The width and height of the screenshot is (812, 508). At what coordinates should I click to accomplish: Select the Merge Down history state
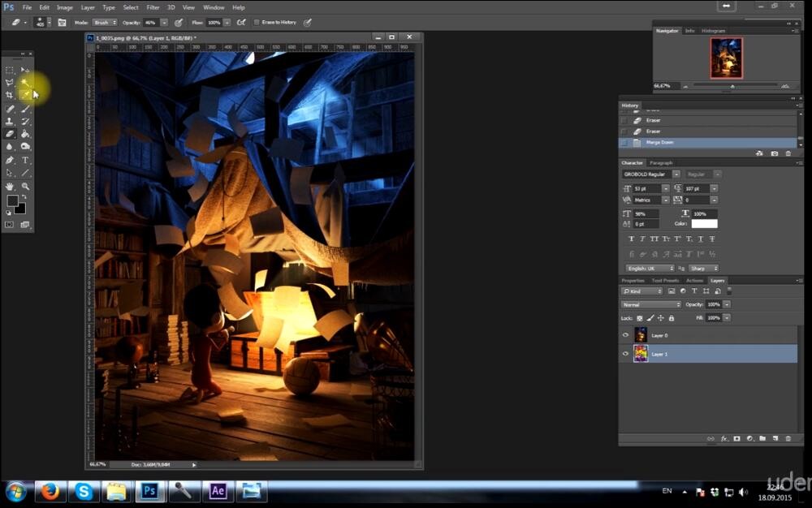click(708, 142)
